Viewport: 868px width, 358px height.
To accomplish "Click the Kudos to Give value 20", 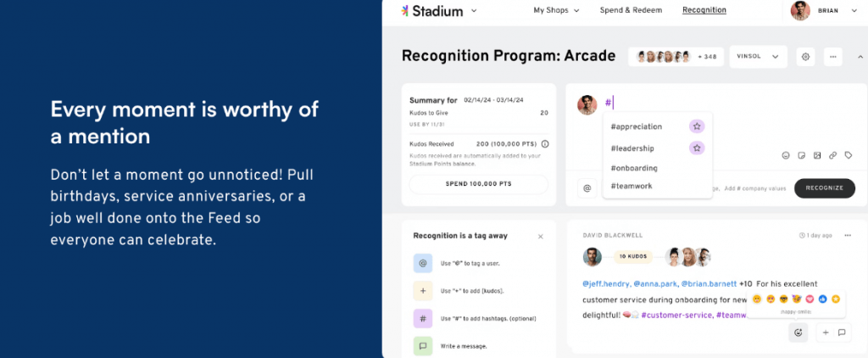I will [x=543, y=113].
